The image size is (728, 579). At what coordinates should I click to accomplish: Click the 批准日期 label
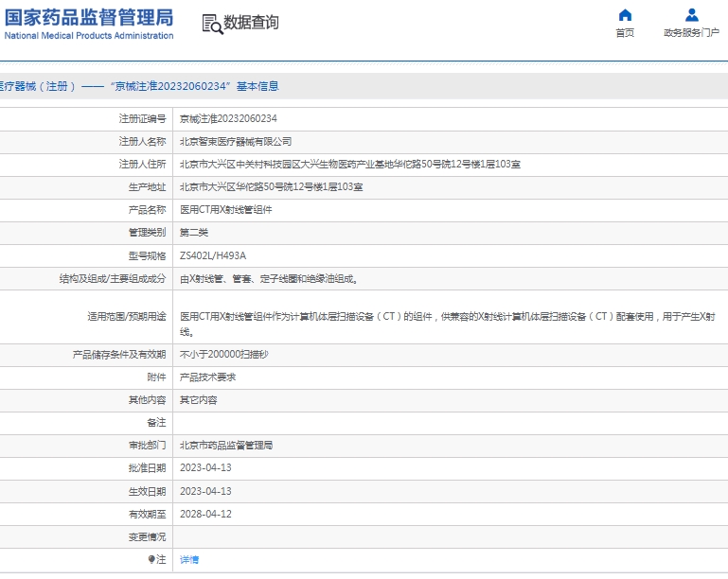tap(147, 468)
